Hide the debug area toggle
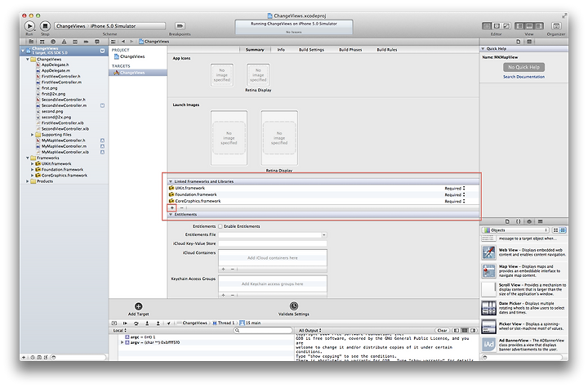Viewport: 588px width, 388px height. [x=114, y=323]
